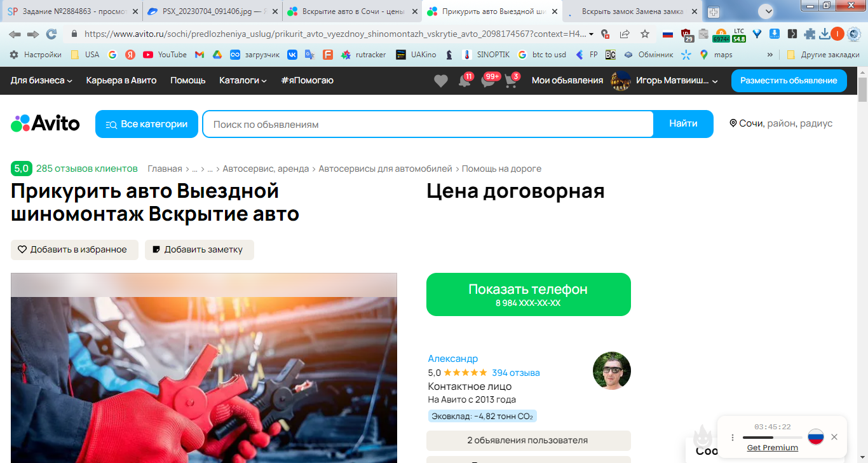Open the SINOPTIK bookmark

[x=486, y=55]
